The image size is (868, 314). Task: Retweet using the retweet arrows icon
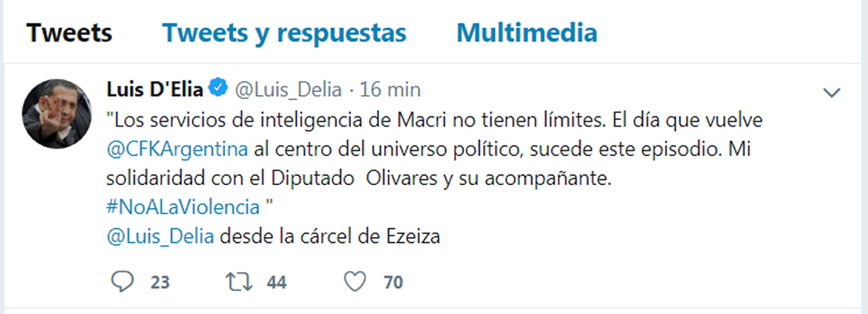click(x=240, y=283)
